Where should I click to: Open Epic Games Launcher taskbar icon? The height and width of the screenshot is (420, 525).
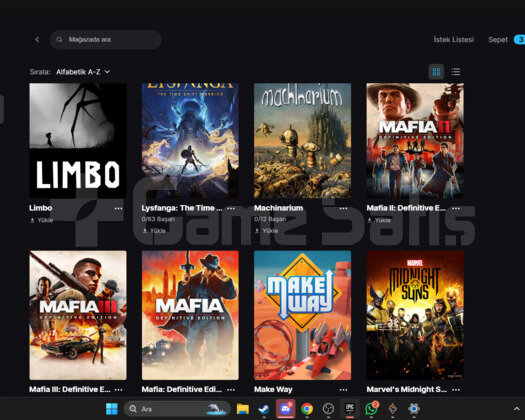point(350,408)
